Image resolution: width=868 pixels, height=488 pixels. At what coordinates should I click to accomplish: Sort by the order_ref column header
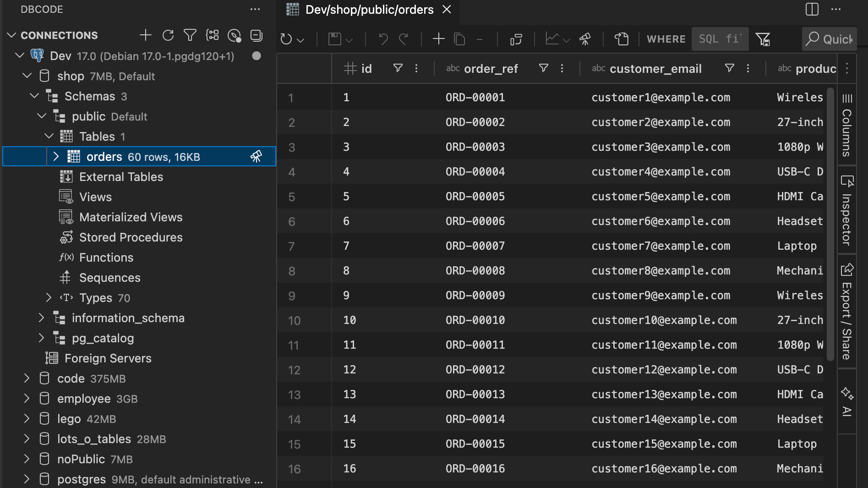(491, 69)
